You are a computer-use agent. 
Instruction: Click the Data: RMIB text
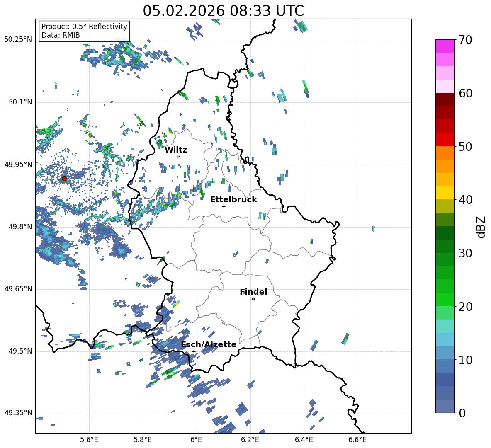tap(61, 35)
